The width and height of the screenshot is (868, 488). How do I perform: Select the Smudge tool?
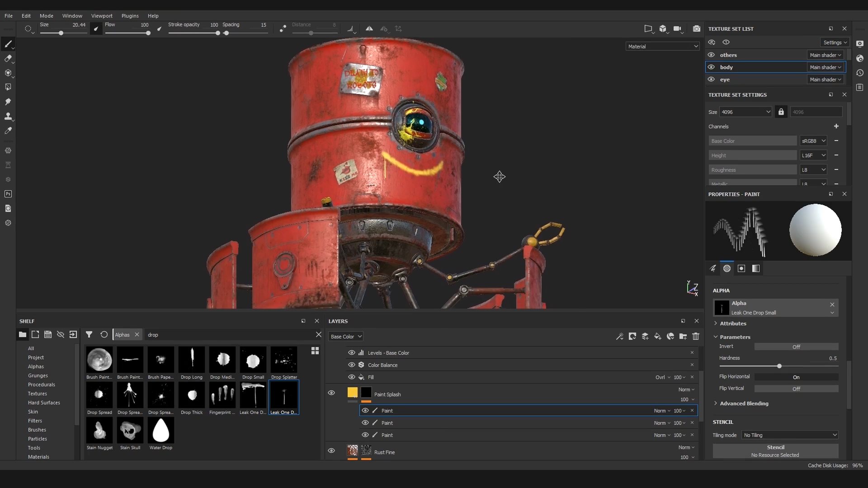tap(8, 102)
